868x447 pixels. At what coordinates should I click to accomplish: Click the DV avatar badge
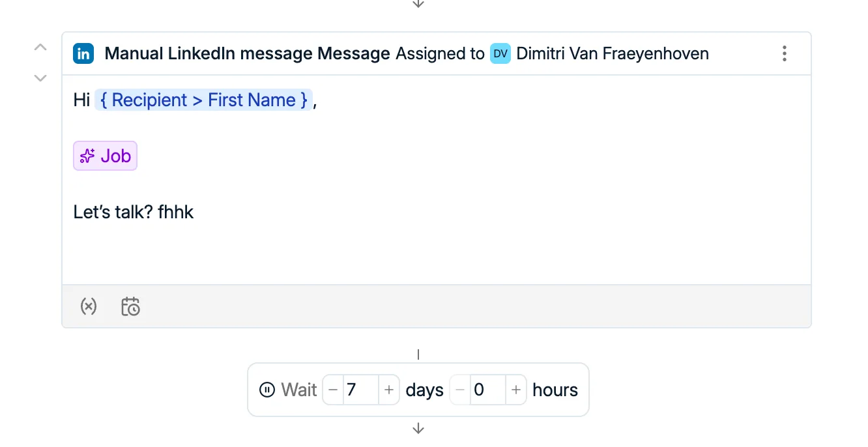pos(500,53)
